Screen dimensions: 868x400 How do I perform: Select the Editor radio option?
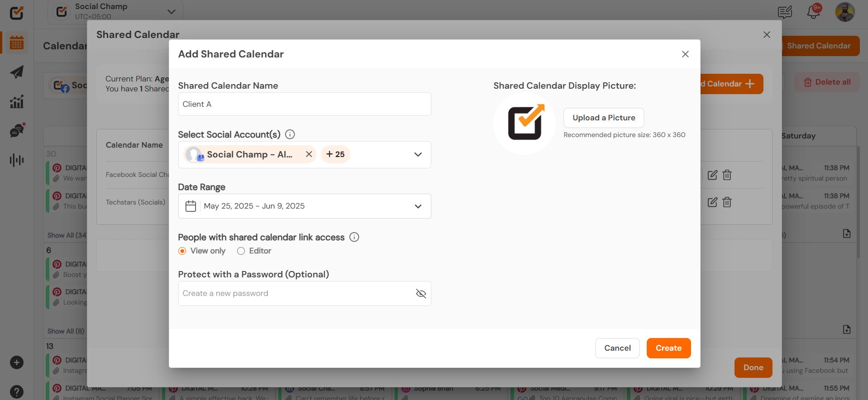pyautogui.click(x=241, y=251)
